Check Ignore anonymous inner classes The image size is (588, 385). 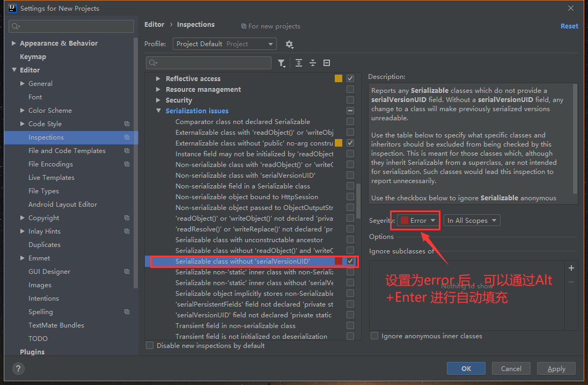pyautogui.click(x=374, y=336)
